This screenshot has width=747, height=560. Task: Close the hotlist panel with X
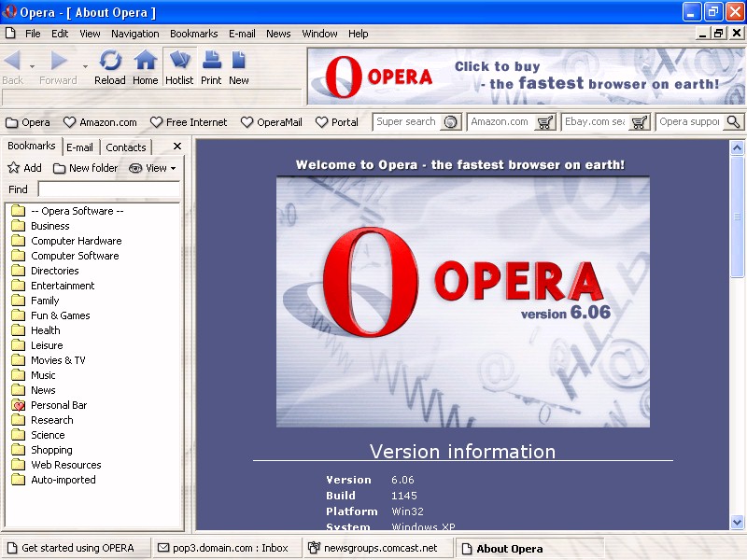pyautogui.click(x=177, y=147)
